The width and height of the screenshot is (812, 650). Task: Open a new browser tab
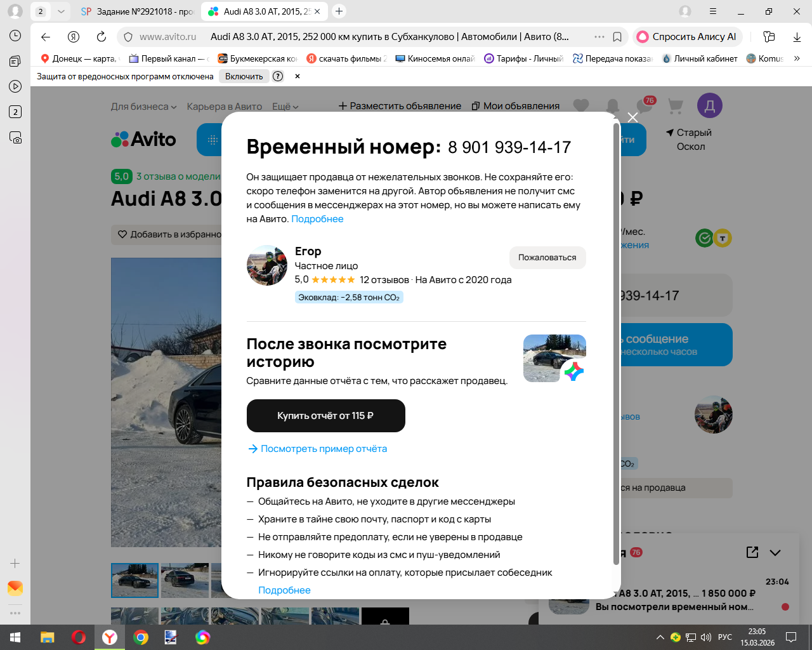339,11
